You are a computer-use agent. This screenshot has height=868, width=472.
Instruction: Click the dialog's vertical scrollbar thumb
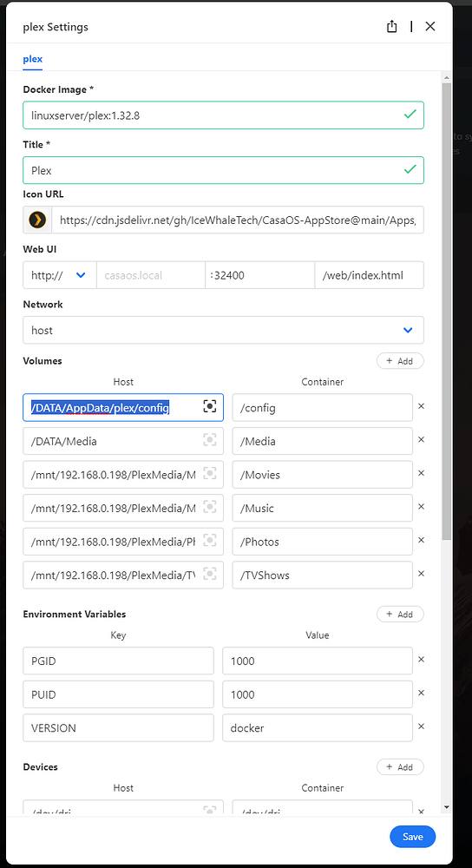click(447, 312)
